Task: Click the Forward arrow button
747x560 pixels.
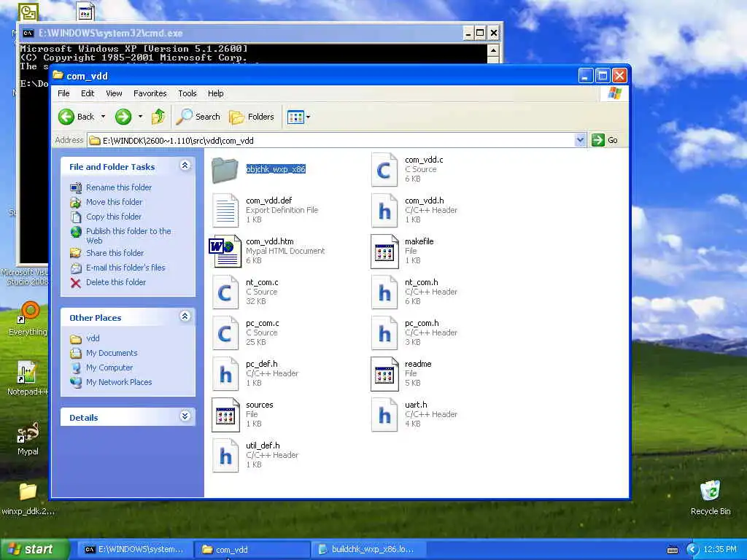Action: tap(123, 117)
